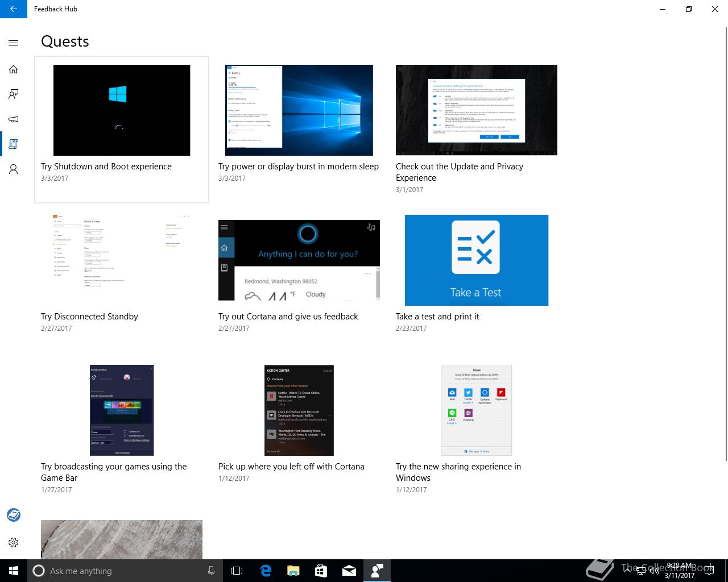Click the Quests page heading
The width and height of the screenshot is (728, 582).
click(x=65, y=41)
